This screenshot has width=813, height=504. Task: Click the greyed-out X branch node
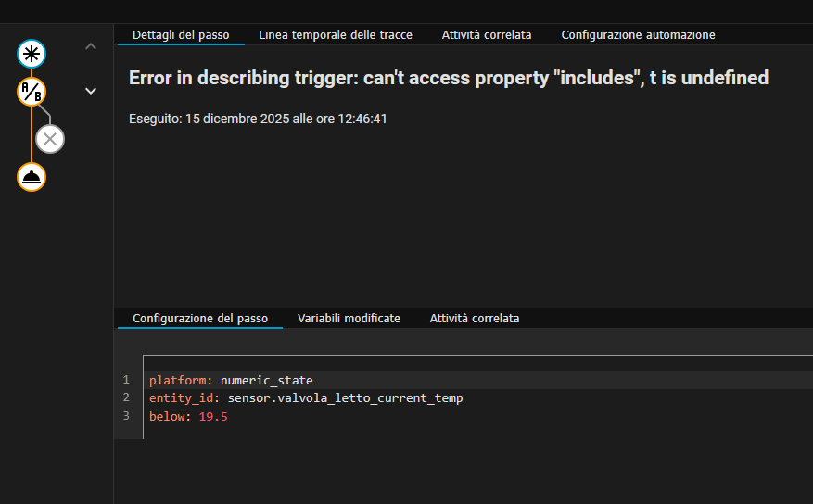(50, 139)
